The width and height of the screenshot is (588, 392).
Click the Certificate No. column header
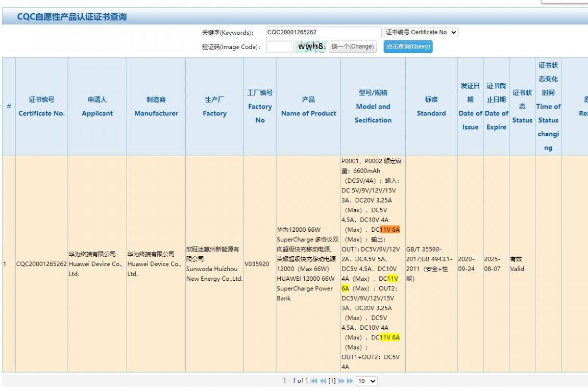42,106
